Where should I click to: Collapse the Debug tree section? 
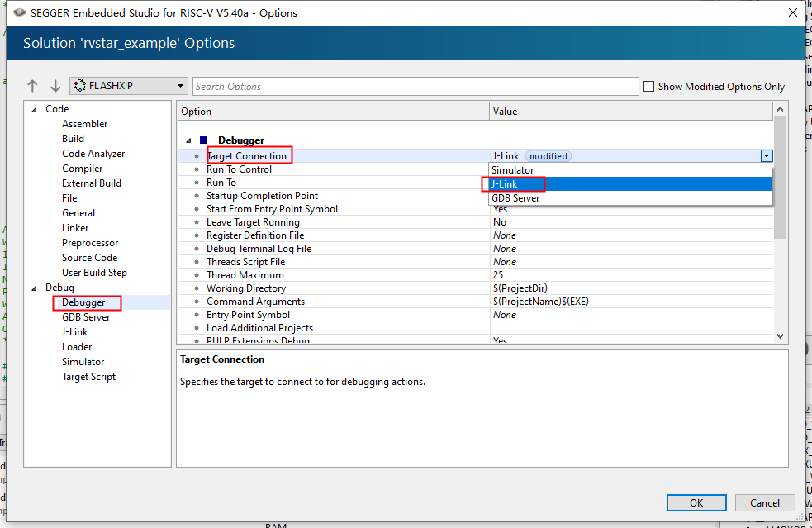pyautogui.click(x=34, y=288)
